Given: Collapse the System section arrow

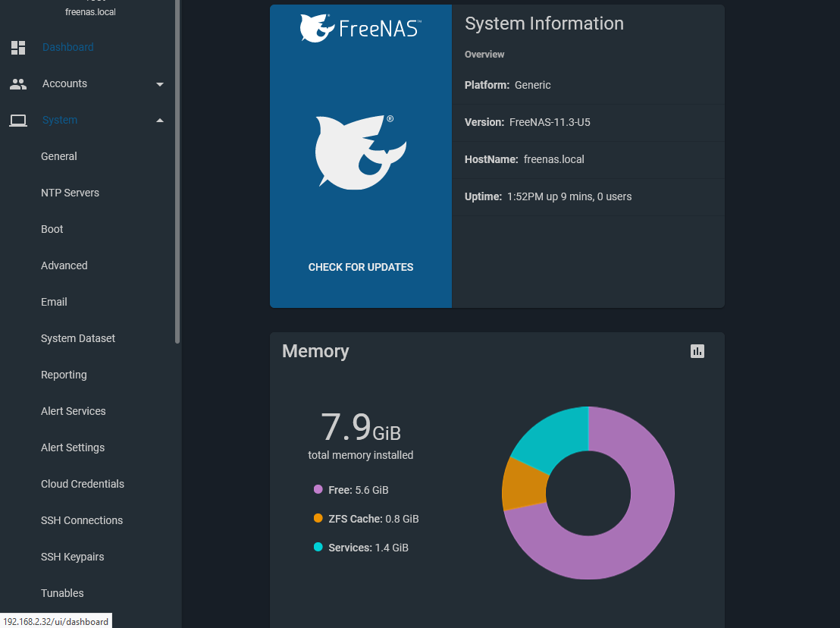Looking at the screenshot, I should (160, 121).
